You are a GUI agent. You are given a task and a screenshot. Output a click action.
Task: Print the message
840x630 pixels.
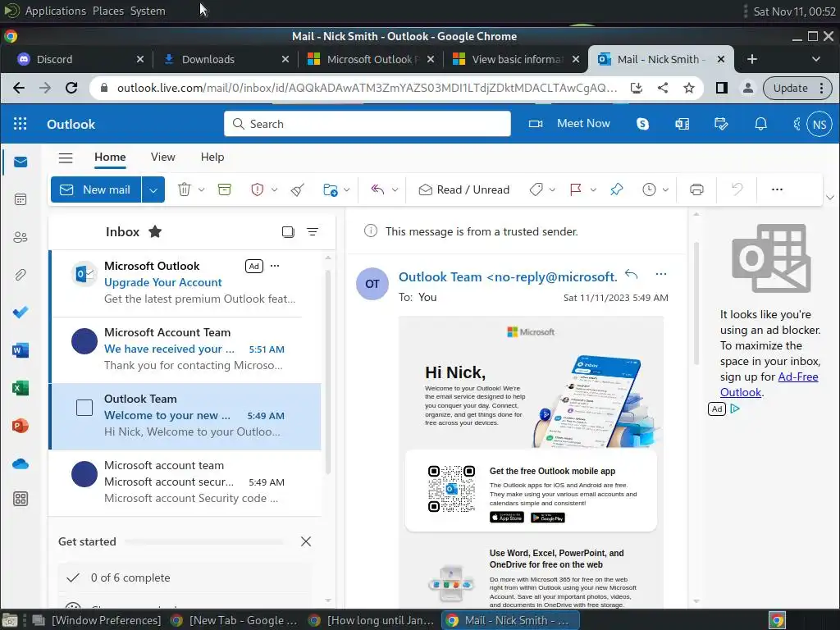696,189
